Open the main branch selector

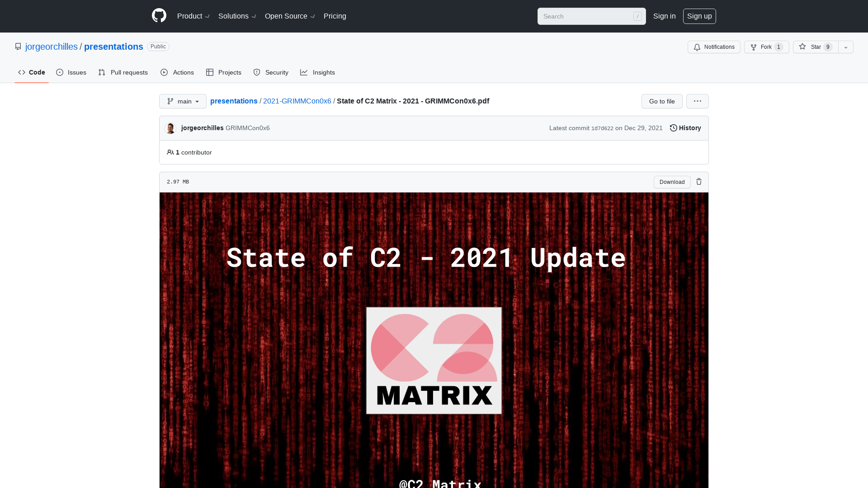point(183,101)
